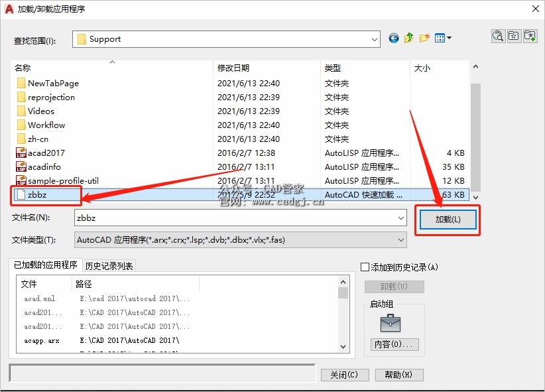Click the 卸载(U) unload button
The height and width of the screenshot is (392, 545).
pyautogui.click(x=394, y=287)
